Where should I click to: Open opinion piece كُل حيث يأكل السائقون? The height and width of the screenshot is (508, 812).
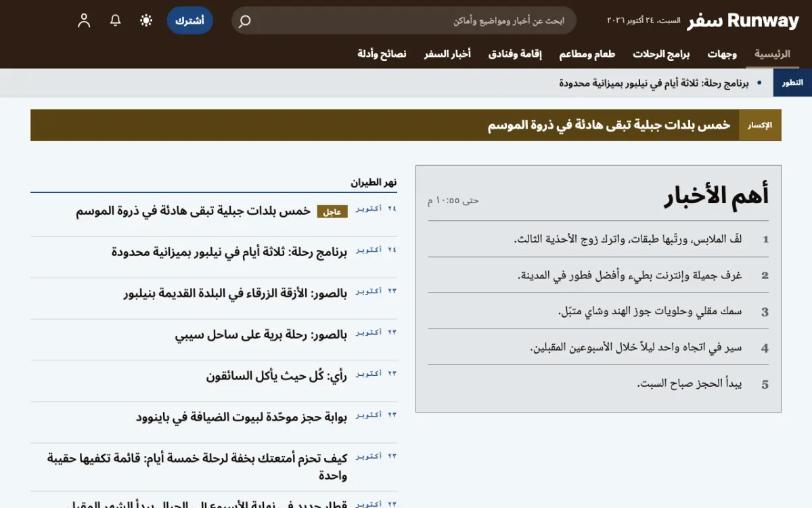pyautogui.click(x=277, y=376)
